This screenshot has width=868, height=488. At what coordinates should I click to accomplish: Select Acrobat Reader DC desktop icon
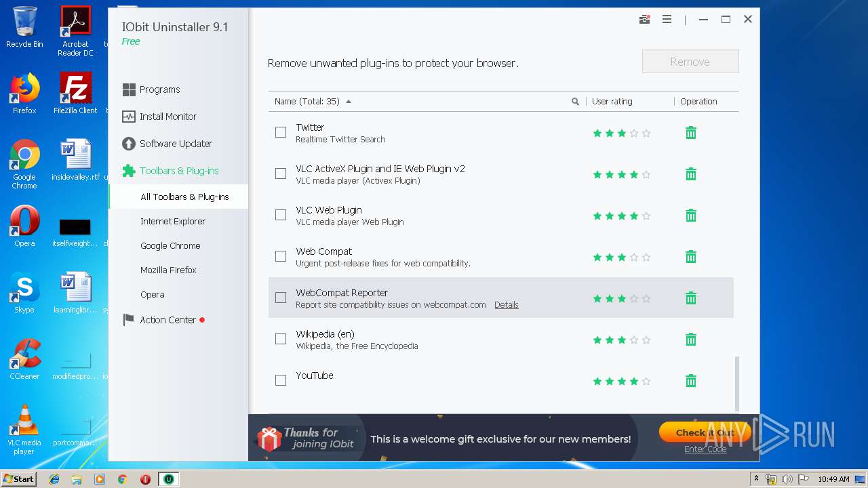pos(75,31)
